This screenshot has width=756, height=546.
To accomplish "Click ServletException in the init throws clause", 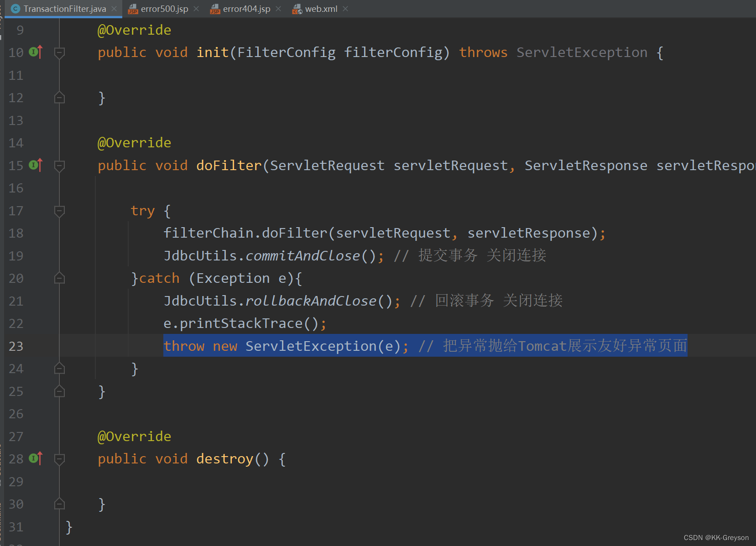I will pos(582,52).
